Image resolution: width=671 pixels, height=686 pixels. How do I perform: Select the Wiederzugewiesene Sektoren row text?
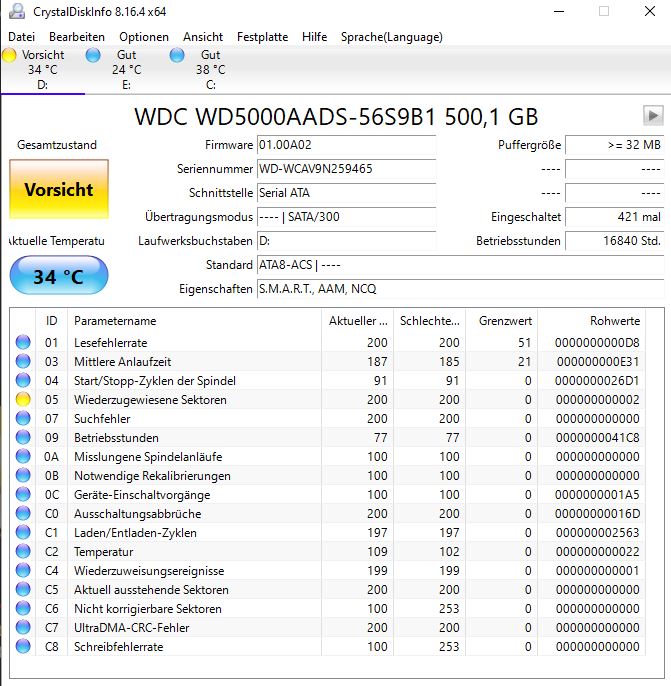(150, 399)
